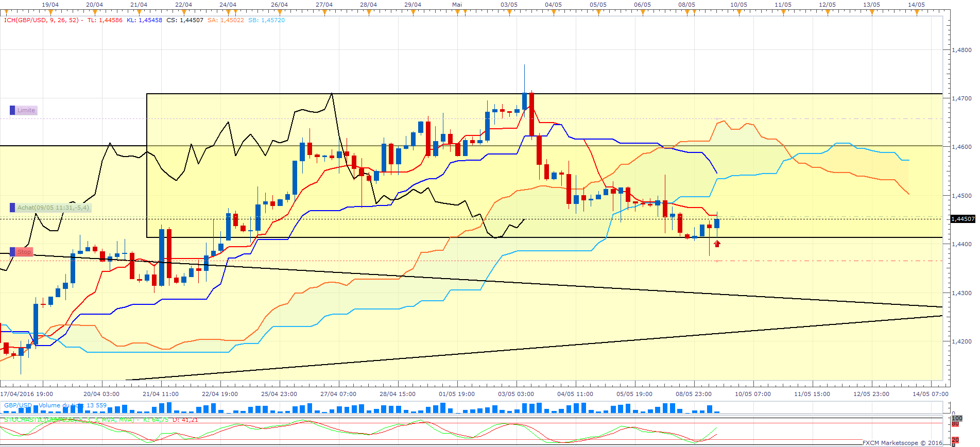This screenshot has height=447, width=980.
Task: Click the stochastic 20 level label
Action: [955, 440]
